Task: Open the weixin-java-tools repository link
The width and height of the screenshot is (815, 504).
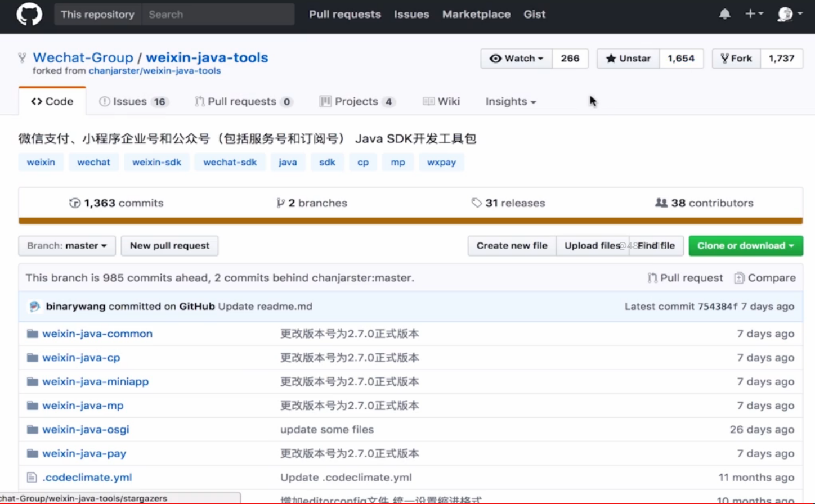Action: click(207, 57)
